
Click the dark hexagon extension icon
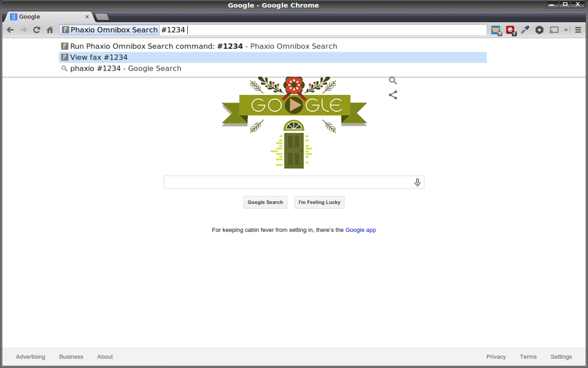539,30
